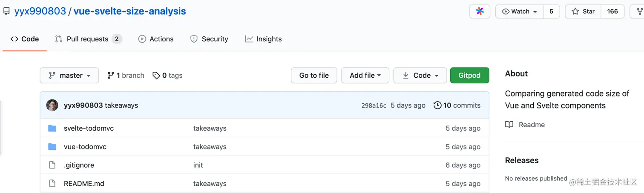Click the download arrow icon on Code button

(405, 75)
